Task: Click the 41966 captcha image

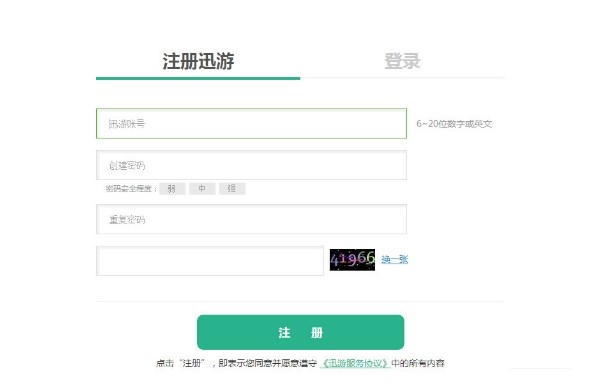Action: [x=352, y=260]
